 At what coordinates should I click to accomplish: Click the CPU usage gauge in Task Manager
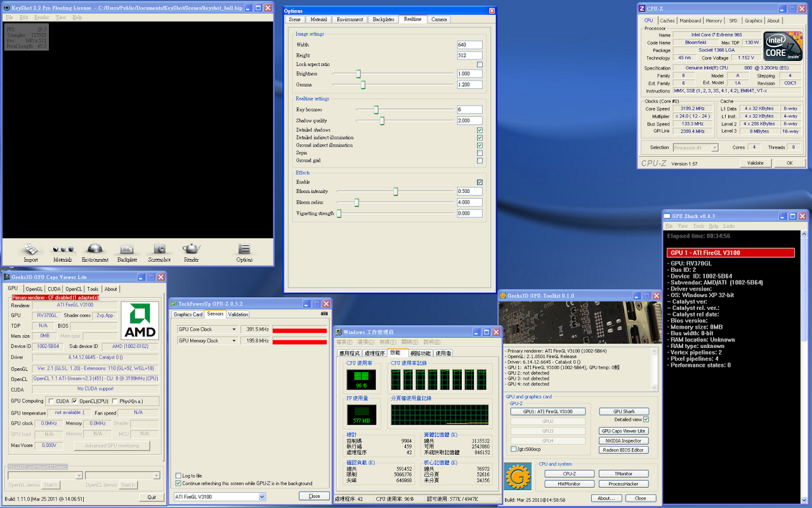coord(361,380)
